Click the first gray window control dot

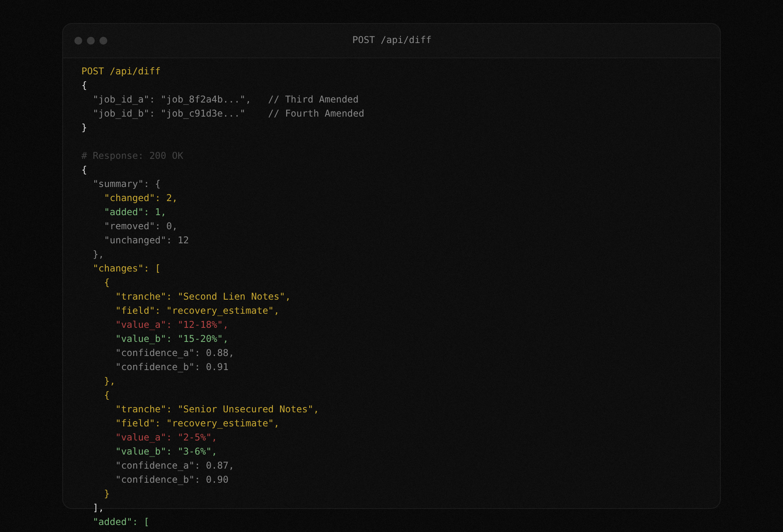[78, 41]
